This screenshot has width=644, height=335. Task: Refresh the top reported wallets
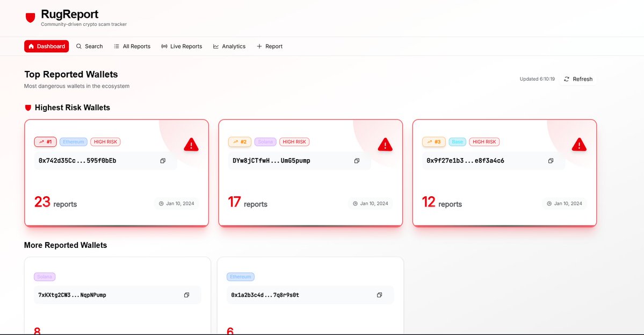578,79
